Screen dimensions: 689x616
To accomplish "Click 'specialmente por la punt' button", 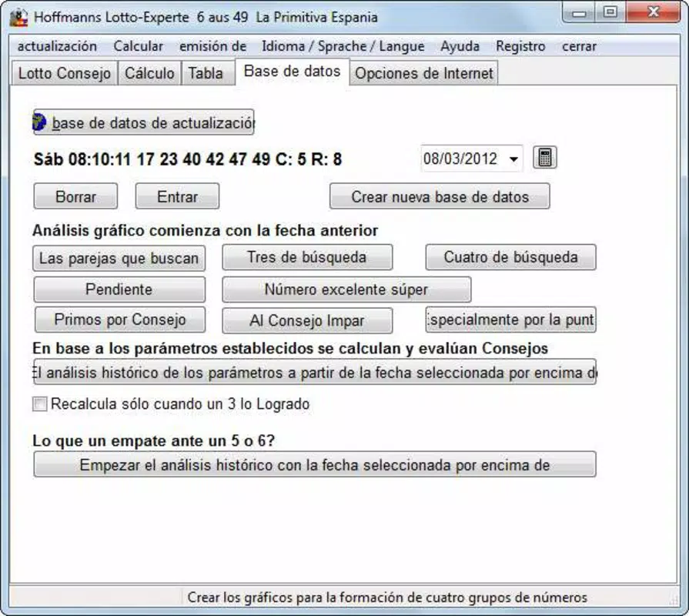I will [511, 320].
